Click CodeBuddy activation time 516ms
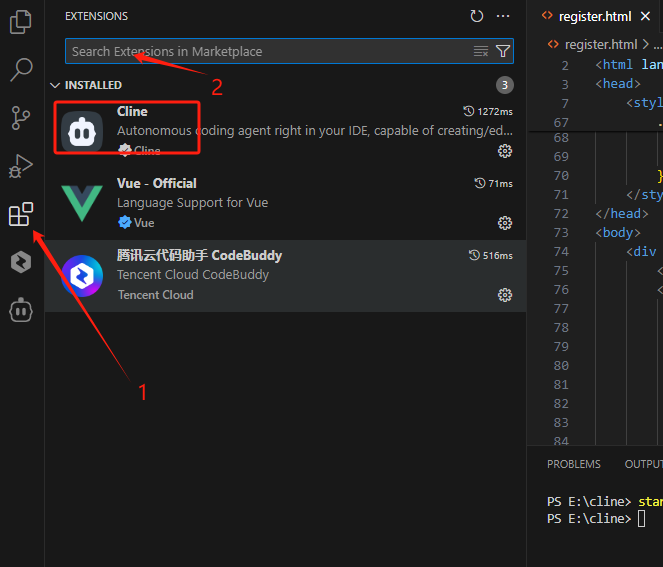Viewport: 663px width, 567px height. (x=490, y=255)
